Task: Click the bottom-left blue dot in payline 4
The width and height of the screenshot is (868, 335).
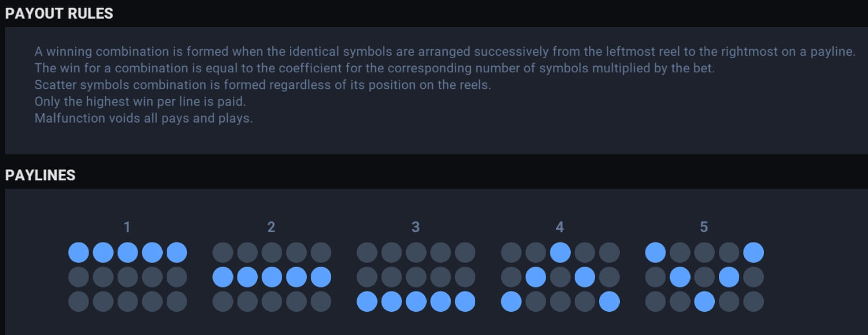Action: [511, 302]
